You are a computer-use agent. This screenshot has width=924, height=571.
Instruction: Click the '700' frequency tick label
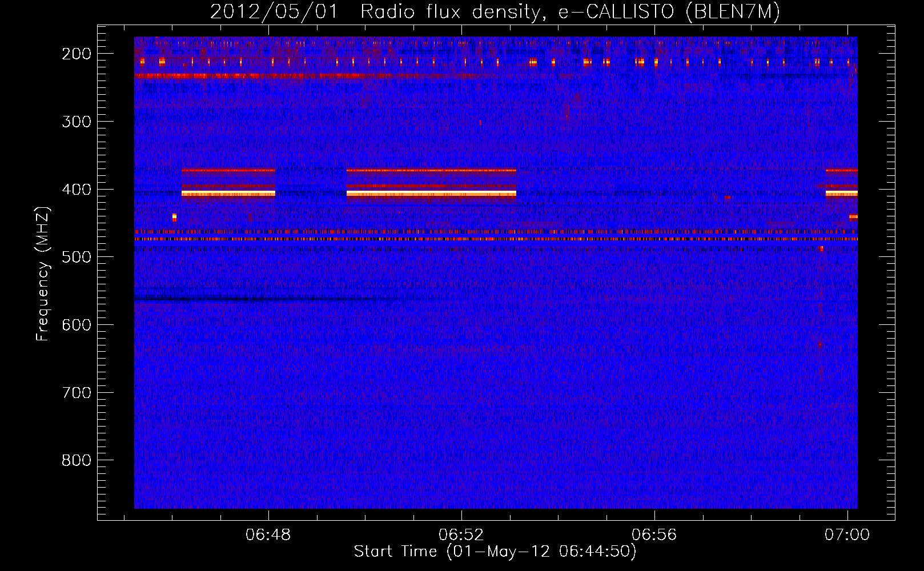click(x=77, y=393)
